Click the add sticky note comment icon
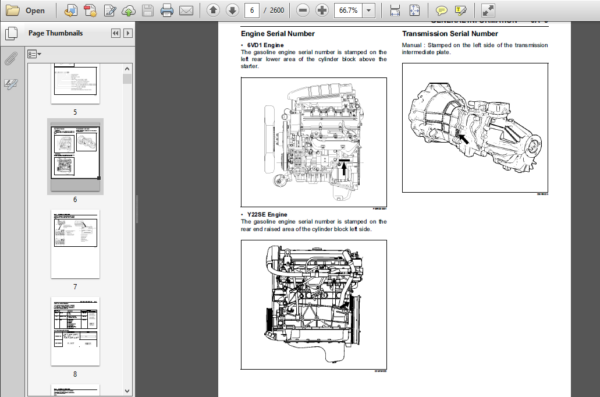The height and width of the screenshot is (397, 600). click(x=441, y=10)
